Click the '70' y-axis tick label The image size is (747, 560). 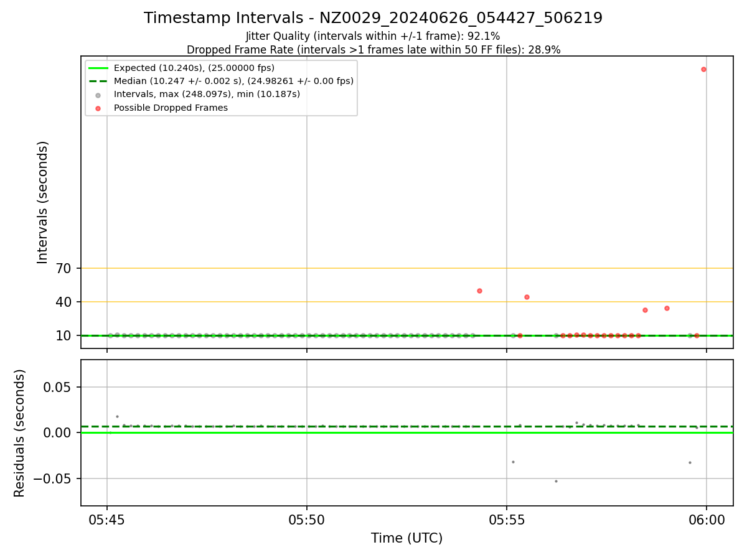tap(65, 269)
